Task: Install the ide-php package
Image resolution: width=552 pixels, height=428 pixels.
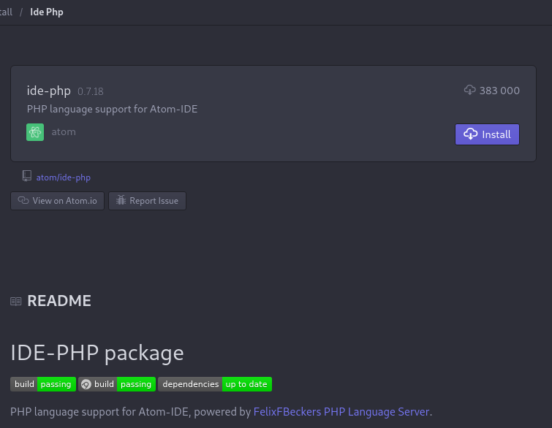Action: [487, 134]
